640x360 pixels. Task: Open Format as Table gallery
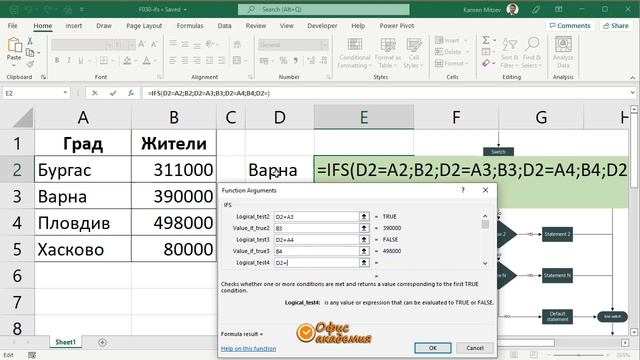pos(387,53)
